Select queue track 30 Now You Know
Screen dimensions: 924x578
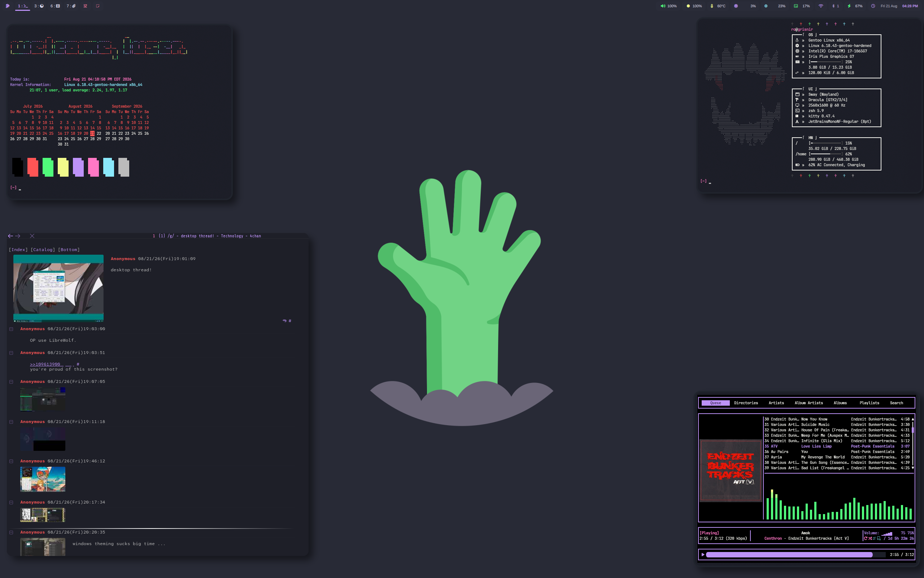[837, 419]
